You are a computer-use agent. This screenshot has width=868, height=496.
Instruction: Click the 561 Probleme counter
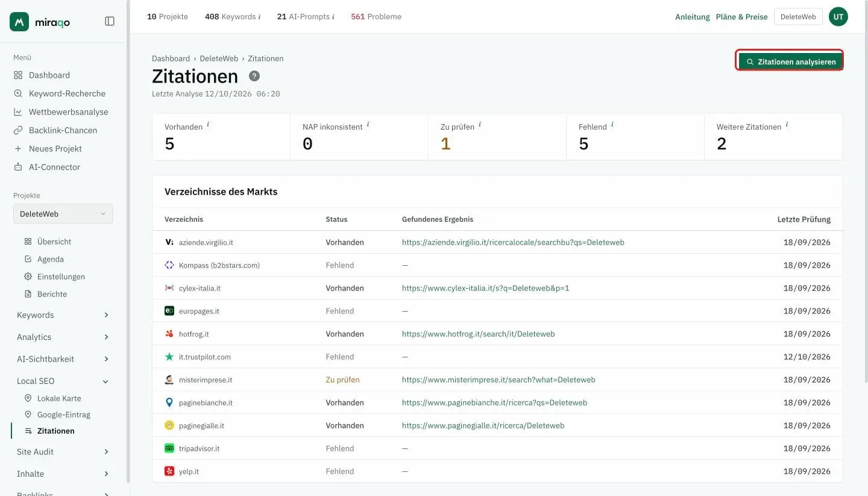tap(376, 17)
